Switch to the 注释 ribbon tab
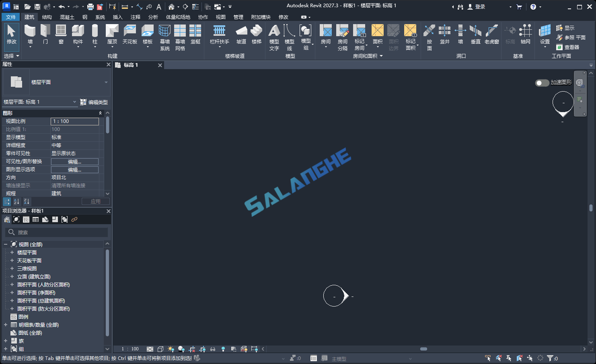596x364 pixels. tap(136, 17)
